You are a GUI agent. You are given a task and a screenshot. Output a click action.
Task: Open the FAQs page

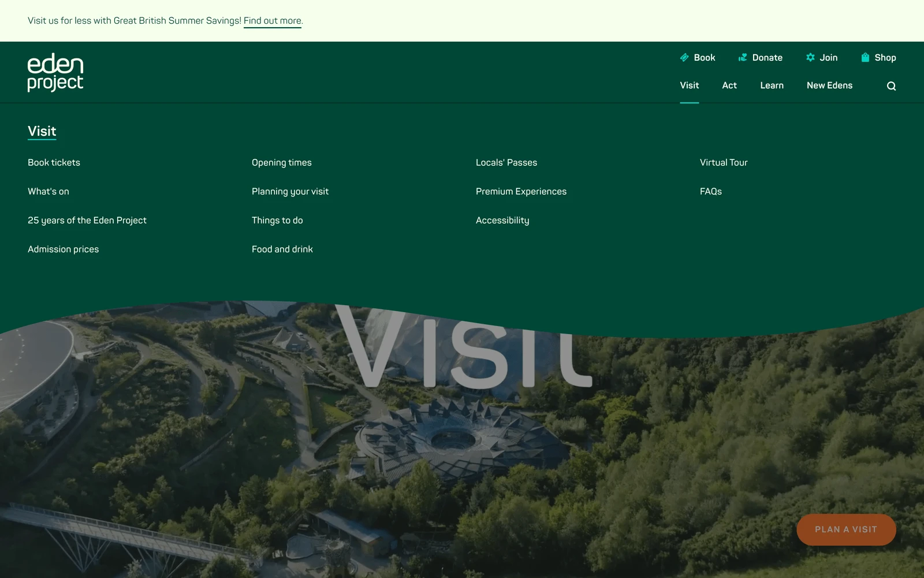pyautogui.click(x=711, y=191)
